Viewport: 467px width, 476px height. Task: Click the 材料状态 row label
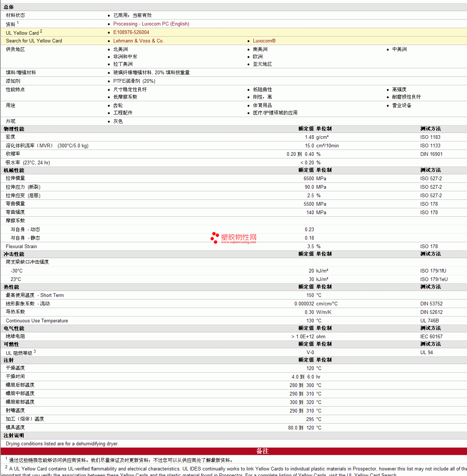tap(16, 15)
